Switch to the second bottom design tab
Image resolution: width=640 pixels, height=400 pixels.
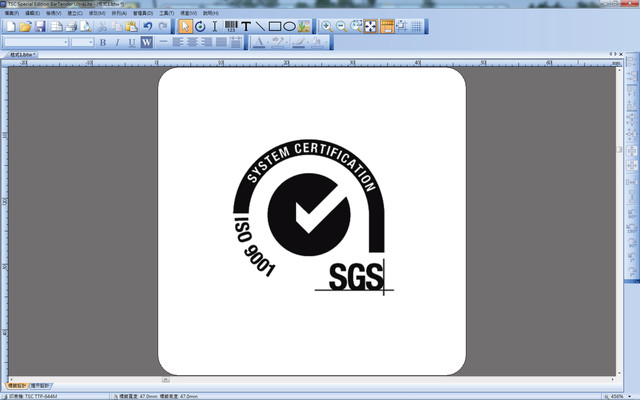coord(40,386)
